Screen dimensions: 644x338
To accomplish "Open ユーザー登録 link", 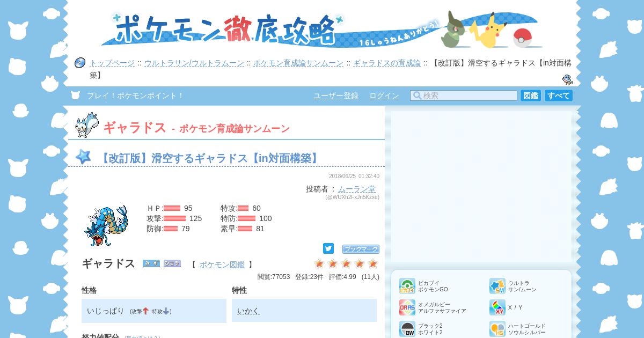I will pyautogui.click(x=336, y=95).
